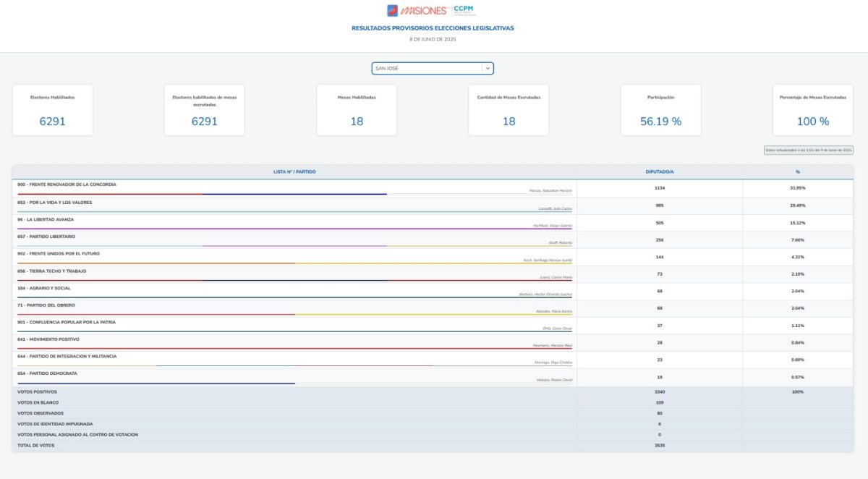Click the Misiones red-blue logo icon
The height and width of the screenshot is (479, 868).
click(392, 10)
